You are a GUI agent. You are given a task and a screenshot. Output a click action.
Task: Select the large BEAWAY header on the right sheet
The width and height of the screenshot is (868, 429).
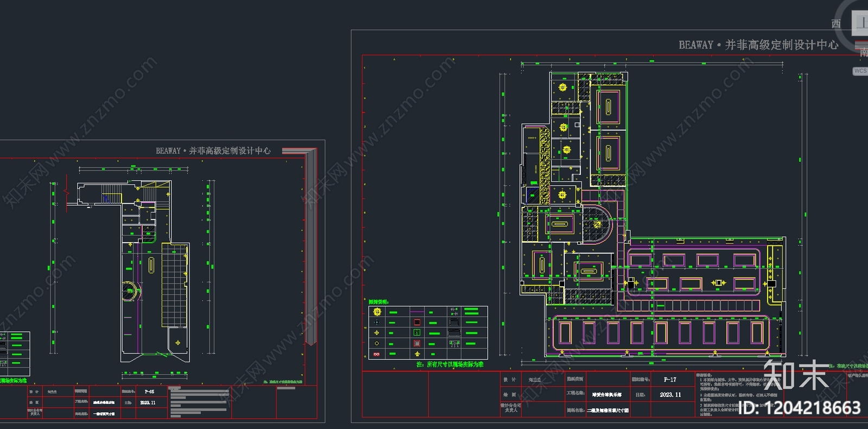pyautogui.click(x=758, y=45)
